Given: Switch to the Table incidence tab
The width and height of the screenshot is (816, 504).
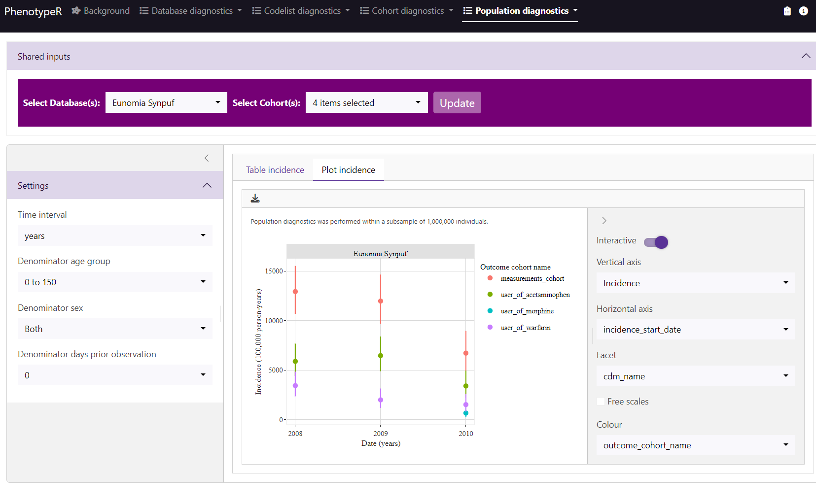Looking at the screenshot, I should click(275, 170).
